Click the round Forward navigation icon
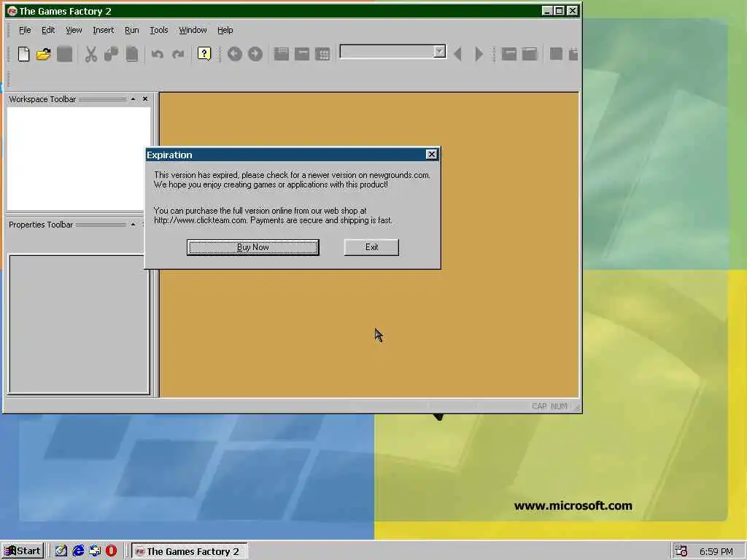Screen dimensions: 747x560 click(255, 54)
